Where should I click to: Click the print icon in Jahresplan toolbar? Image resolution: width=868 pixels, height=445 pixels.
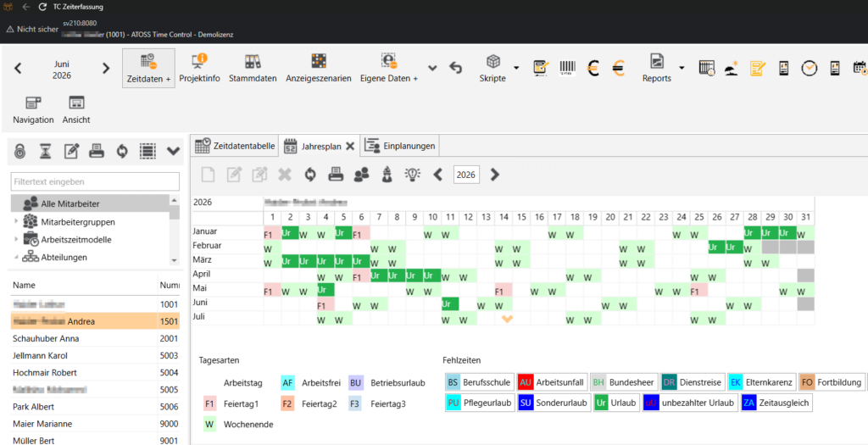pyautogui.click(x=336, y=175)
